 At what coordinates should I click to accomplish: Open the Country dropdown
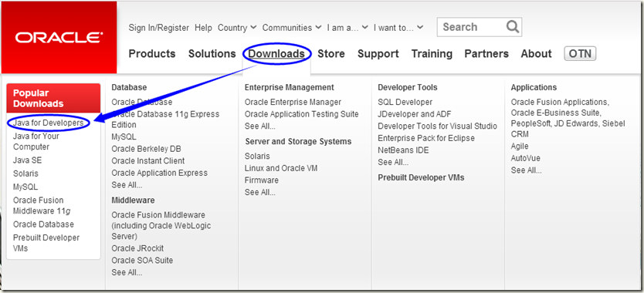coord(237,28)
